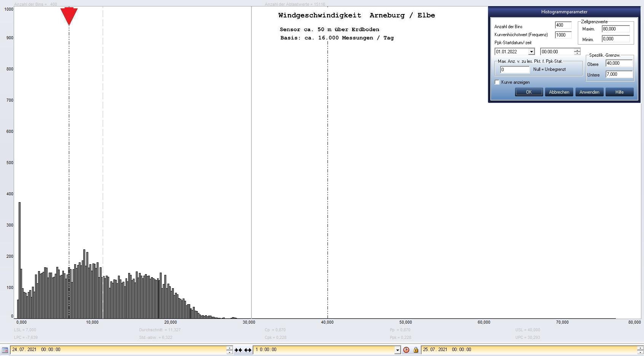
Task: Focus the Max. Anz. Ppk-Stat. points field
Action: [x=515, y=70]
